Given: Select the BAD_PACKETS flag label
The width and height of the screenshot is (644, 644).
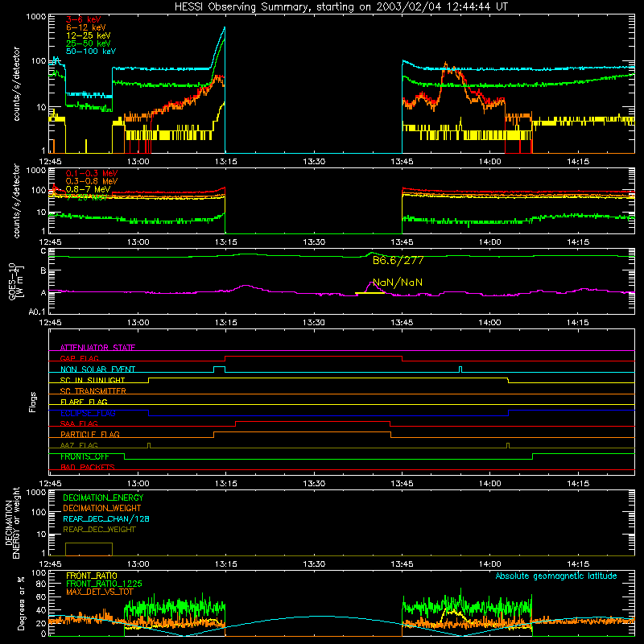Looking at the screenshot, I should [88, 467].
